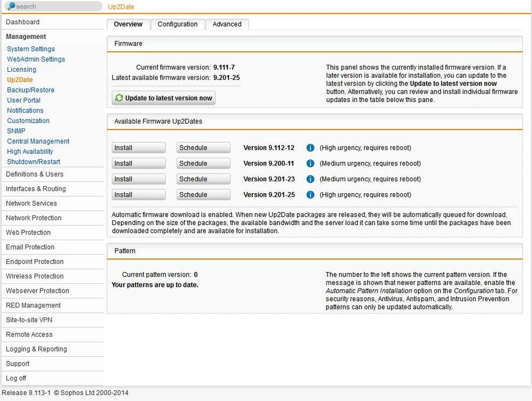Viewport: 532px width, 401px height.
Task: Open Central Management page
Action: 38,141
